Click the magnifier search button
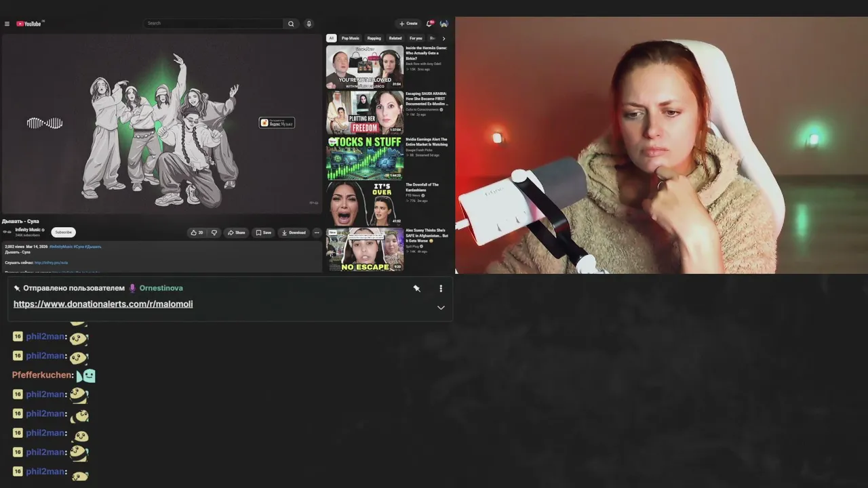The height and width of the screenshot is (488, 868). tap(291, 24)
